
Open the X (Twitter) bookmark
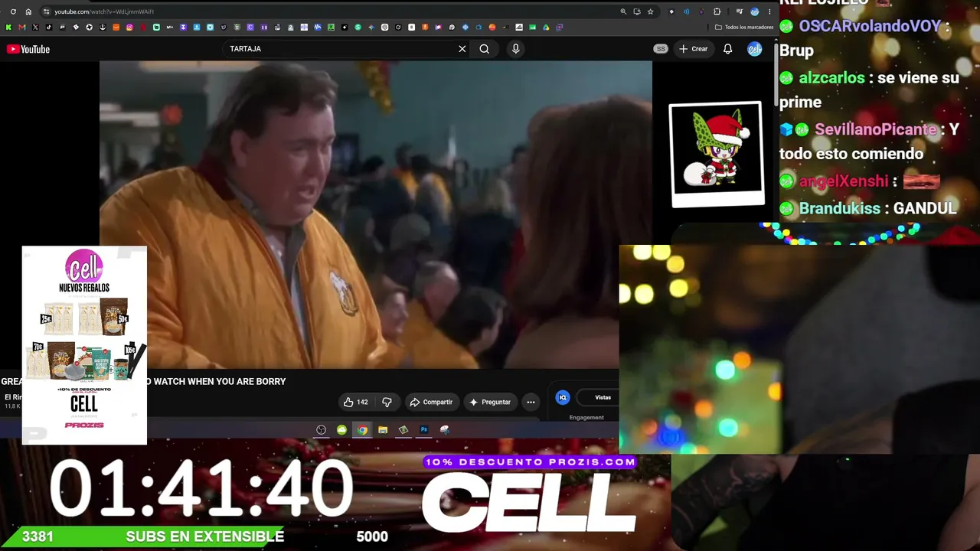[35, 28]
